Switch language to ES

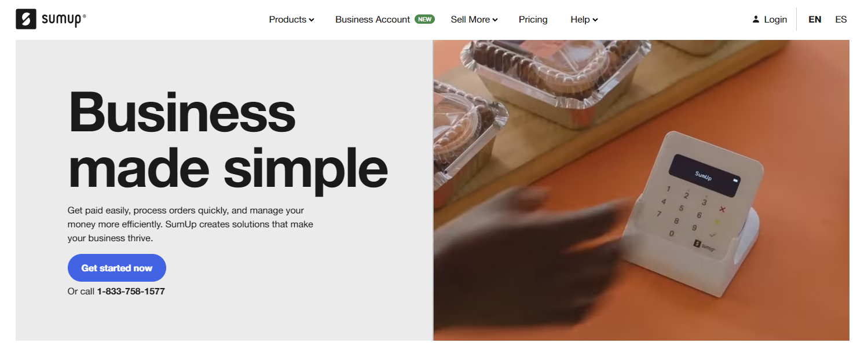point(841,20)
